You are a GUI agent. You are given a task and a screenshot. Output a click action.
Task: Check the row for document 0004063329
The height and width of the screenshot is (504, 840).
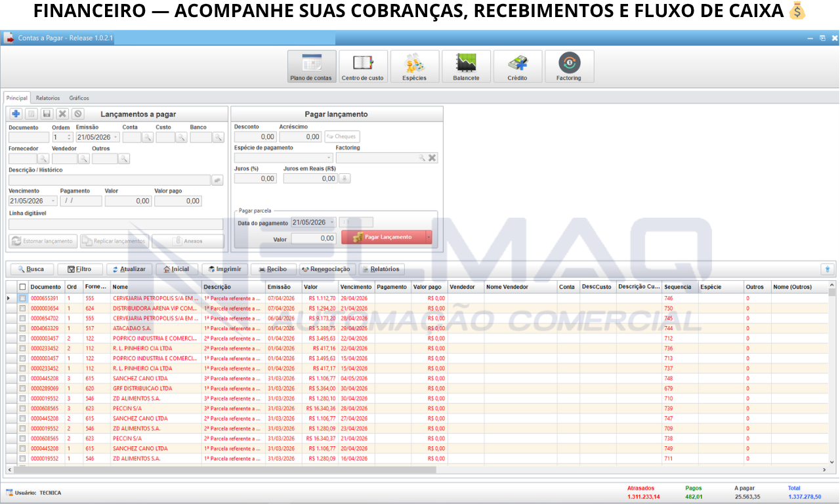click(x=22, y=328)
